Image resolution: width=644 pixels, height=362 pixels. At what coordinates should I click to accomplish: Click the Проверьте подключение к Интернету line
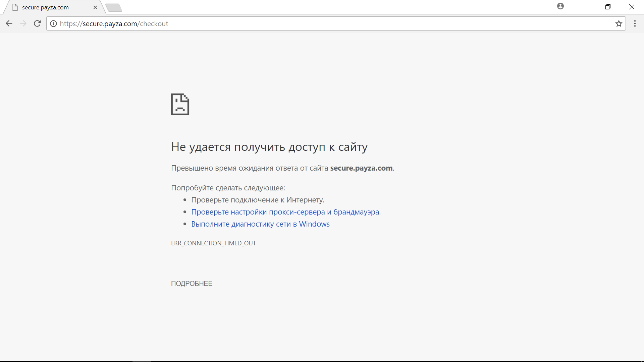tap(258, 200)
